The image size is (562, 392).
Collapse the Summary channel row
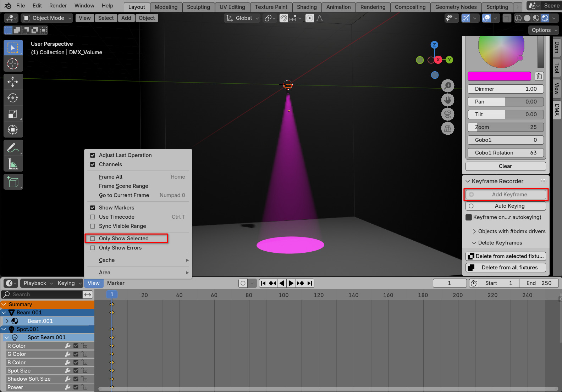click(x=4, y=304)
